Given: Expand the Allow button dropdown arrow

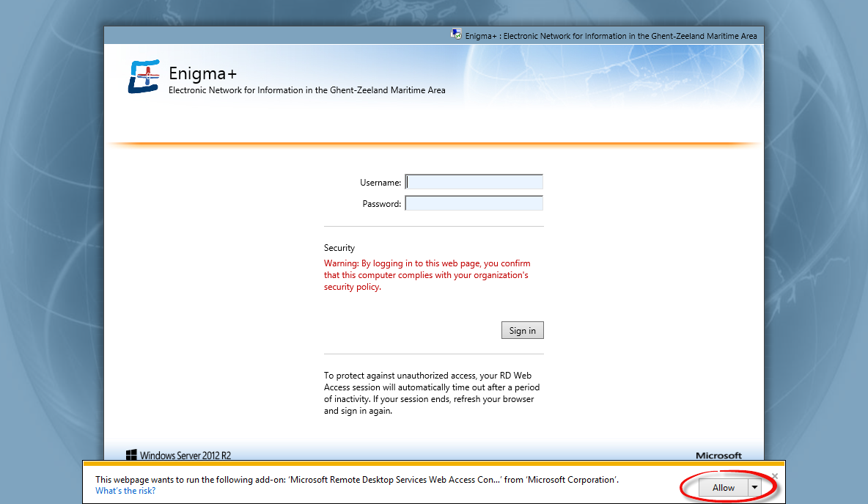Looking at the screenshot, I should coord(754,488).
